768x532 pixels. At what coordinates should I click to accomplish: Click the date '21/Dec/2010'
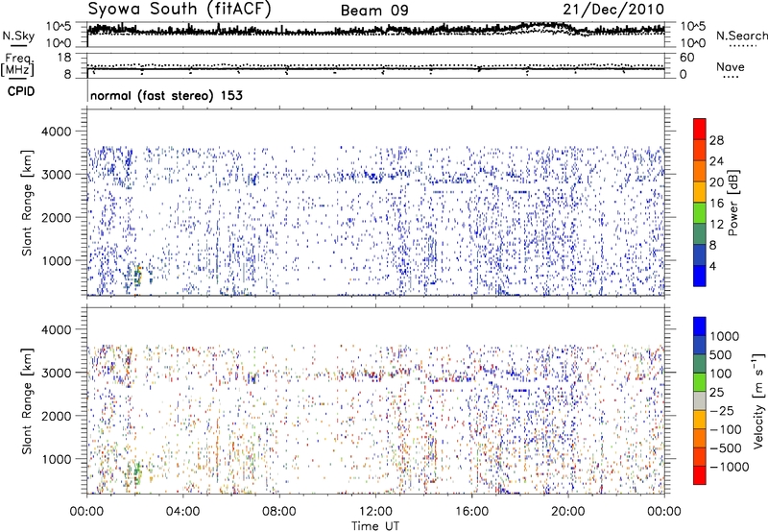pyautogui.click(x=613, y=10)
